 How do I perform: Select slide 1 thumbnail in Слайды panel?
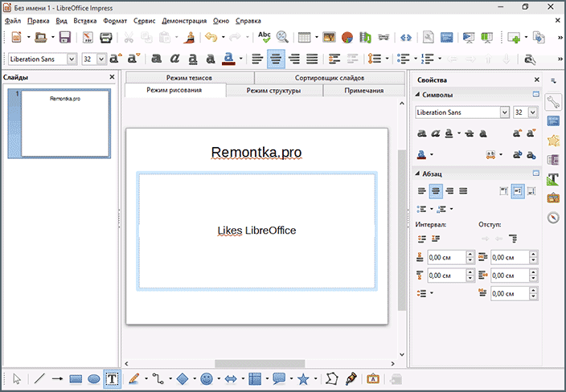[x=59, y=124]
